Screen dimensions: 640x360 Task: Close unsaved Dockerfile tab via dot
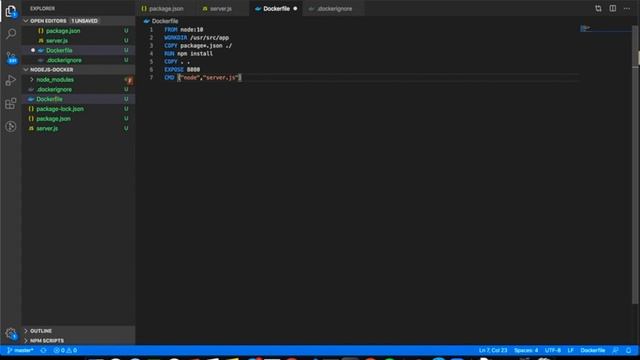(295, 9)
